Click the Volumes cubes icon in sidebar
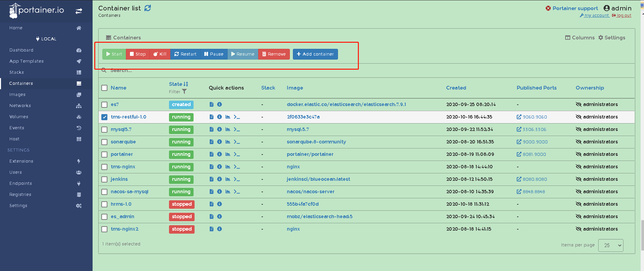The image size is (644, 271). point(79,117)
